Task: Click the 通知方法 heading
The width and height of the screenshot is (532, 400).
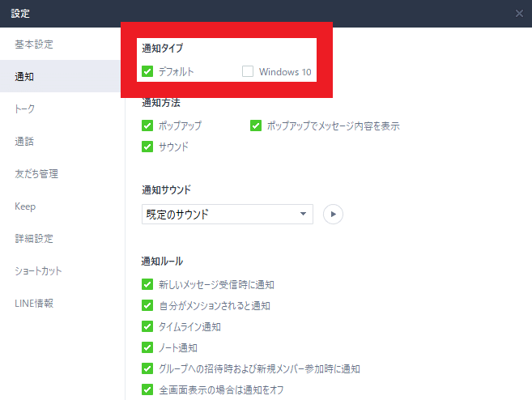Action: [161, 103]
